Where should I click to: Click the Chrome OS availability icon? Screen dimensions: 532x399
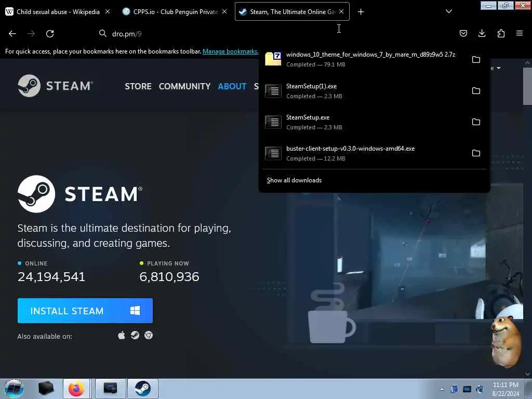(149, 336)
